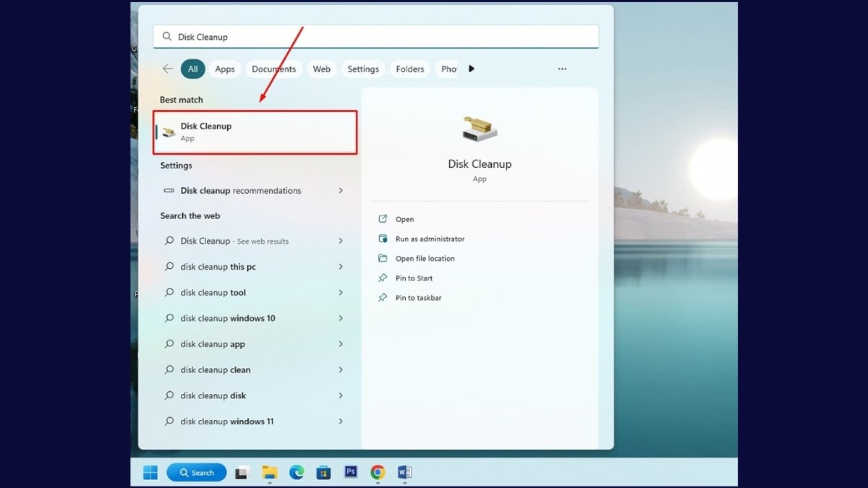The height and width of the screenshot is (488, 868).
Task: Launch Microsoft Edge from the taskbar
Action: (x=297, y=472)
